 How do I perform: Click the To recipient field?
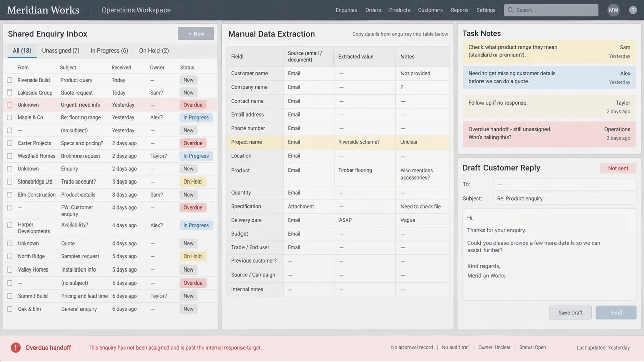tap(565, 185)
